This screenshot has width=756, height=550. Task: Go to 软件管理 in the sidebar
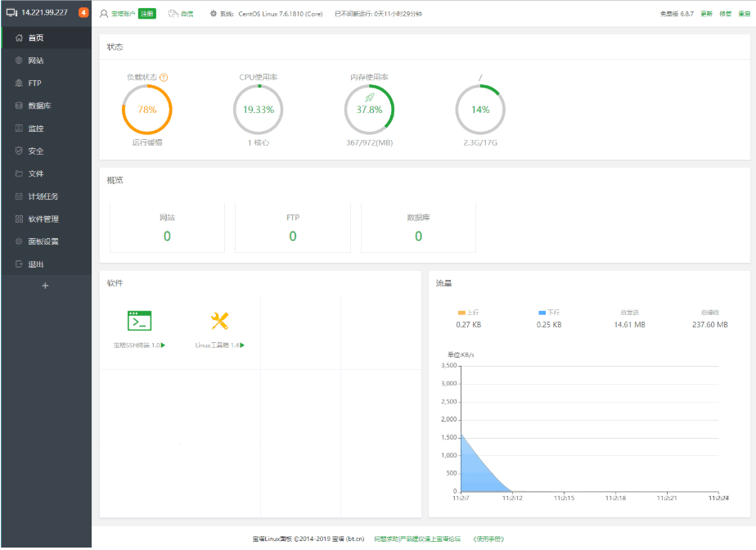pyautogui.click(x=46, y=219)
